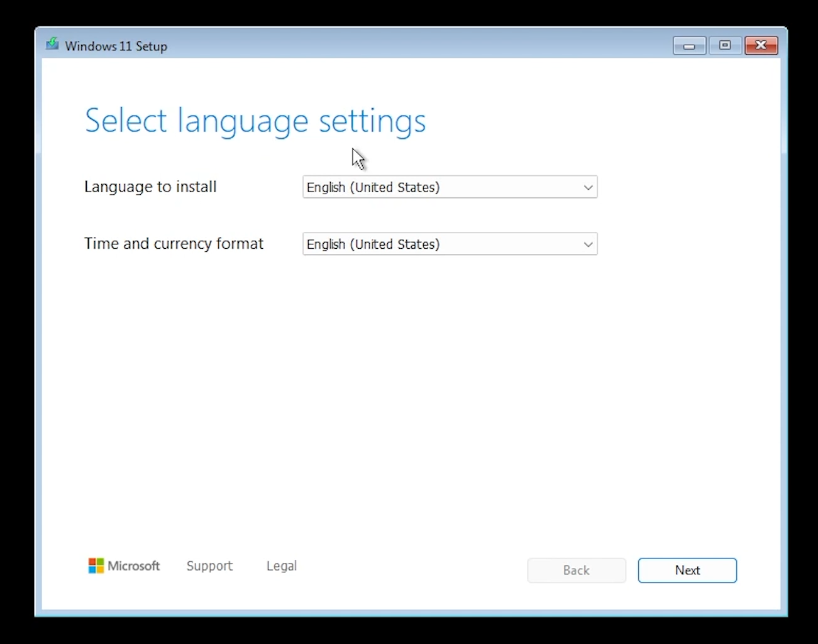The height and width of the screenshot is (644, 818).
Task: Click the four-square Microsoft symbol beside the wordmark
Action: [x=96, y=565]
